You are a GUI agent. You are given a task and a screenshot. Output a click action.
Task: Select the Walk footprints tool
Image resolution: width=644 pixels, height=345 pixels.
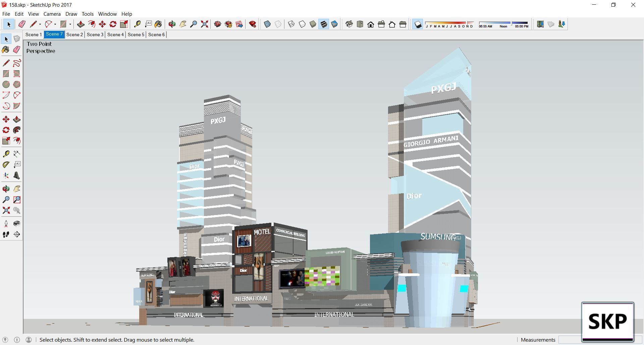click(x=6, y=234)
